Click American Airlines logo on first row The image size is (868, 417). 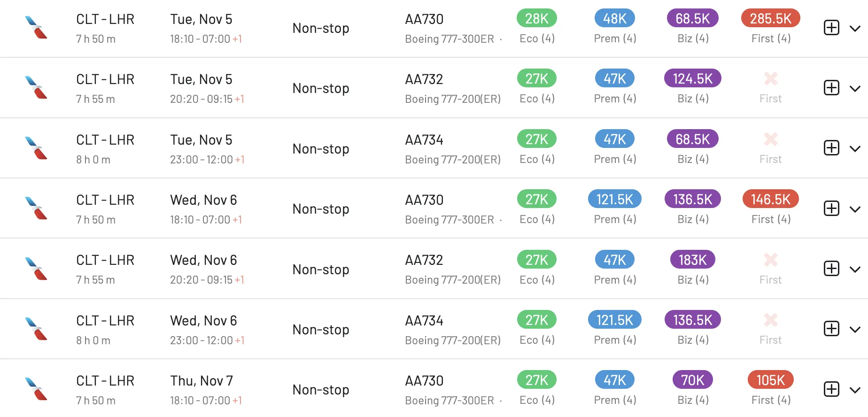[x=36, y=28]
